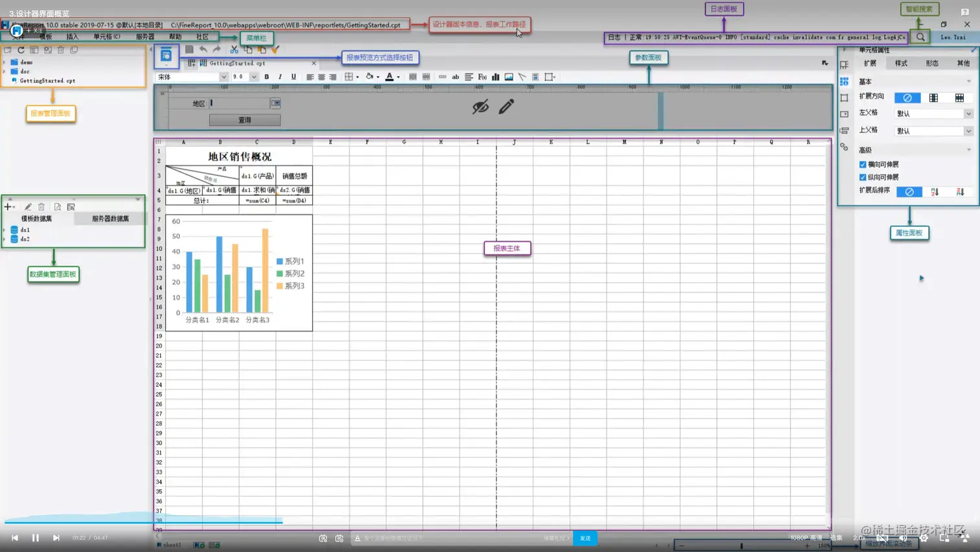This screenshot has height=552, width=980.
Task: Expand the demo folder
Action: [5, 62]
